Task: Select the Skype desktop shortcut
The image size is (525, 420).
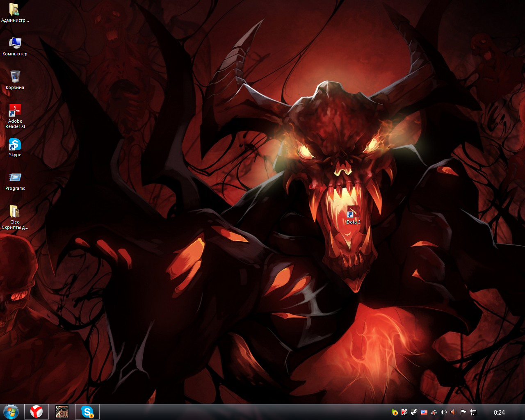Action: [x=15, y=147]
